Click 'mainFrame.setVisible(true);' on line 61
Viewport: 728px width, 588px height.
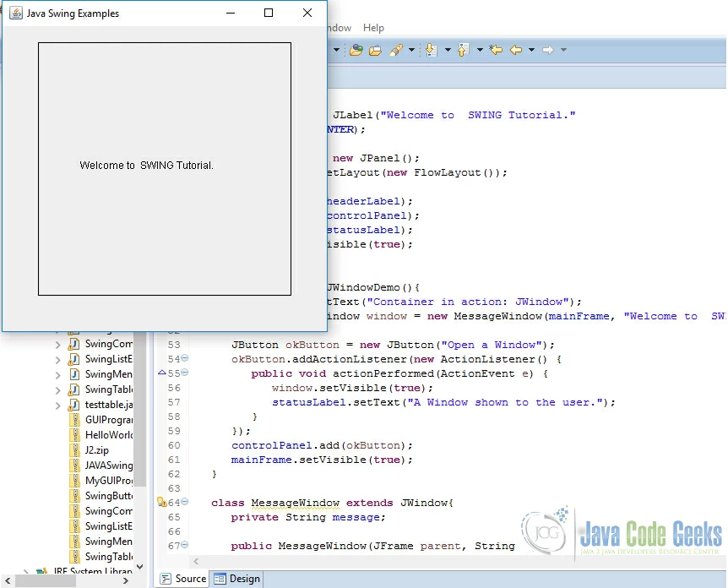[322, 460]
